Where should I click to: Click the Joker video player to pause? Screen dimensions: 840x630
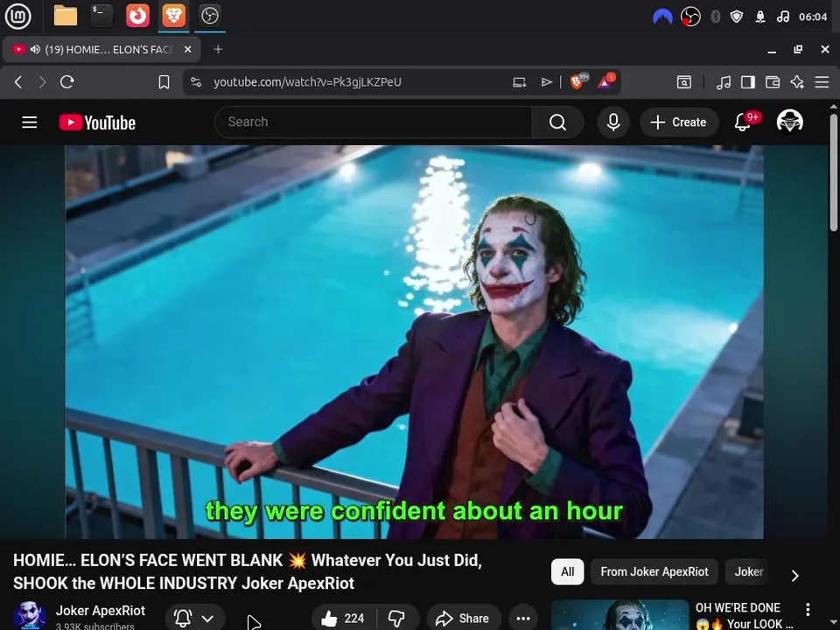pyautogui.click(x=414, y=342)
